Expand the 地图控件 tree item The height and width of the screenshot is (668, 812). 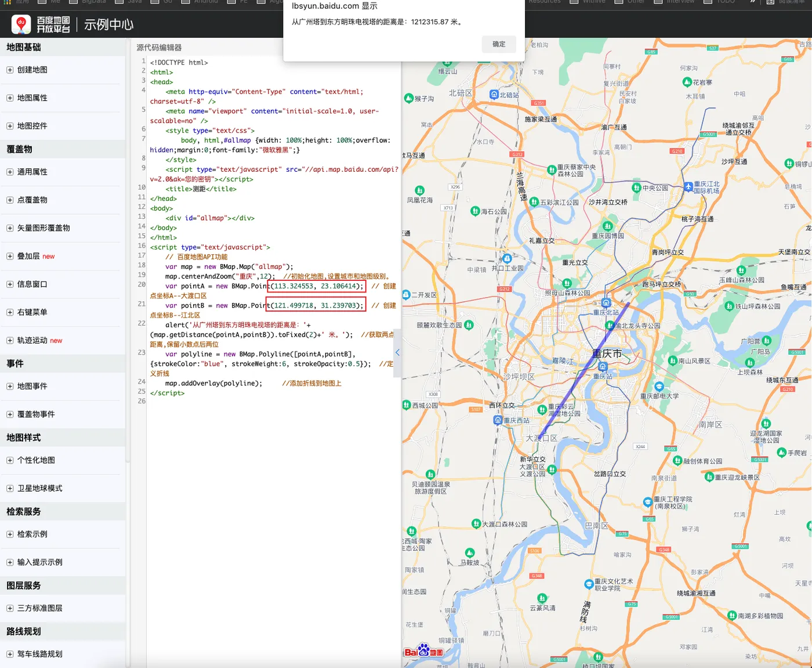tap(10, 126)
